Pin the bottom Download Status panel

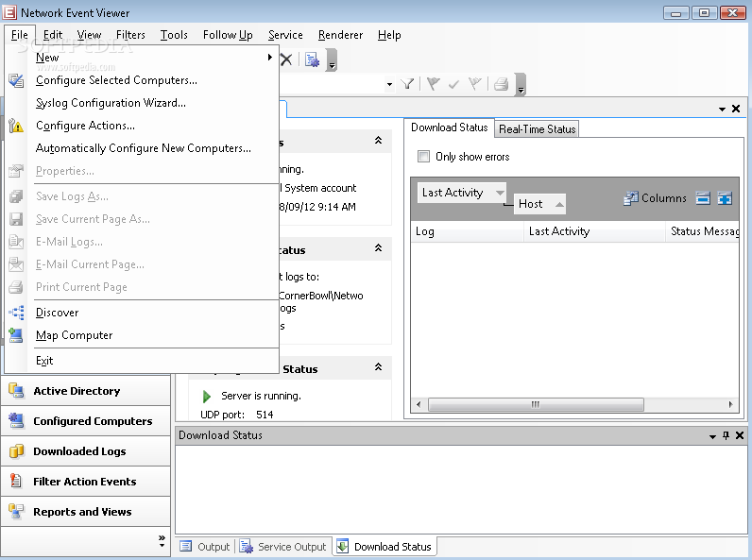[x=726, y=435]
